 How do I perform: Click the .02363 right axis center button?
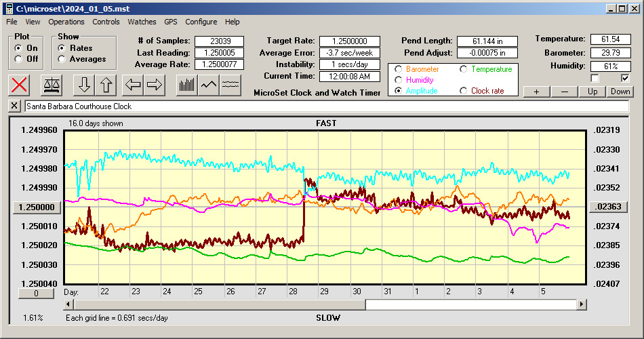pyautogui.click(x=608, y=207)
